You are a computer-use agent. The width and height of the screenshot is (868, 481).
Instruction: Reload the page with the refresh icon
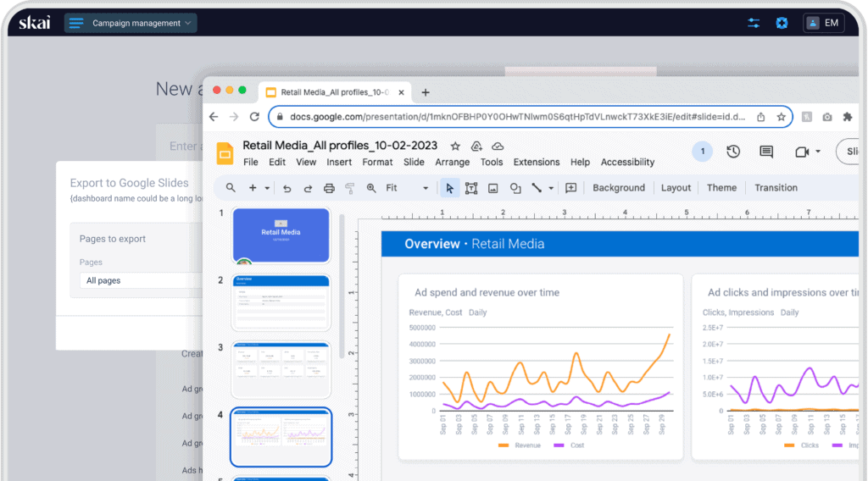(254, 117)
